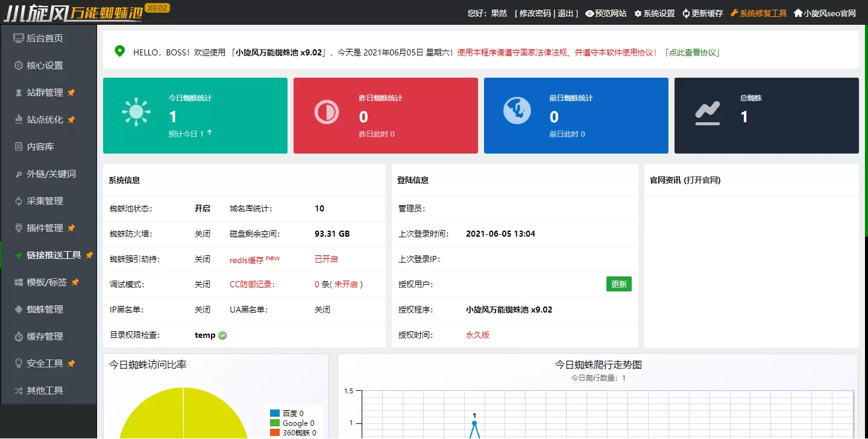Image resolution: width=868 pixels, height=439 pixels.
Task: Click 百度 legend to toggle chart slice
Action: coord(288,413)
